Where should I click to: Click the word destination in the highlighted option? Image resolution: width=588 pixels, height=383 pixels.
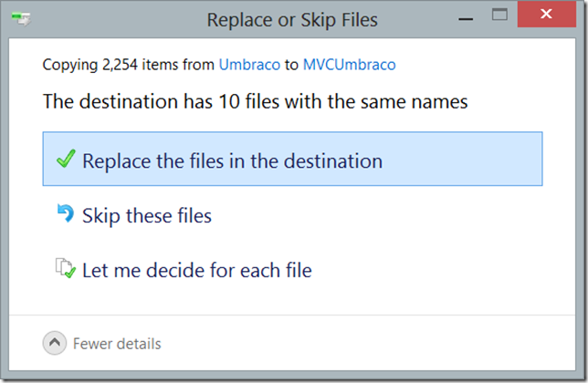click(333, 161)
